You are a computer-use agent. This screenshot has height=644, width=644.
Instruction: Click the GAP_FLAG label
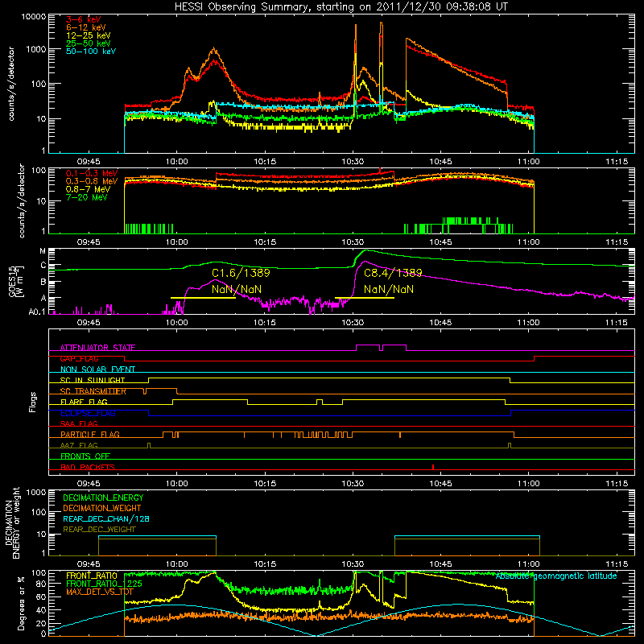pyautogui.click(x=79, y=358)
